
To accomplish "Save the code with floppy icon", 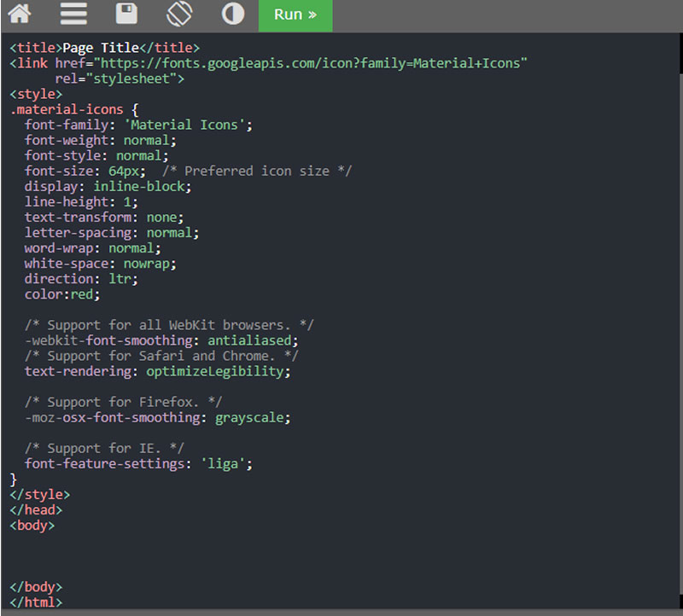I will click(126, 14).
